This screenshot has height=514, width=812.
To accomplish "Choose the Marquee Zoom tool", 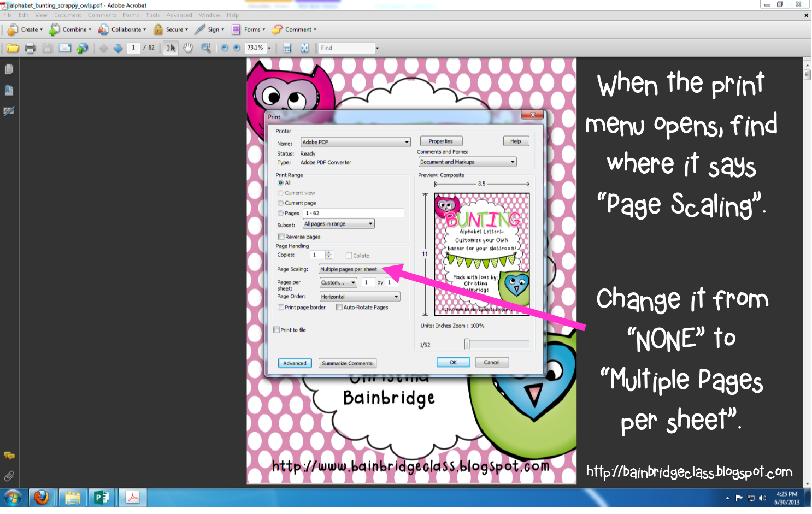I will (206, 48).
